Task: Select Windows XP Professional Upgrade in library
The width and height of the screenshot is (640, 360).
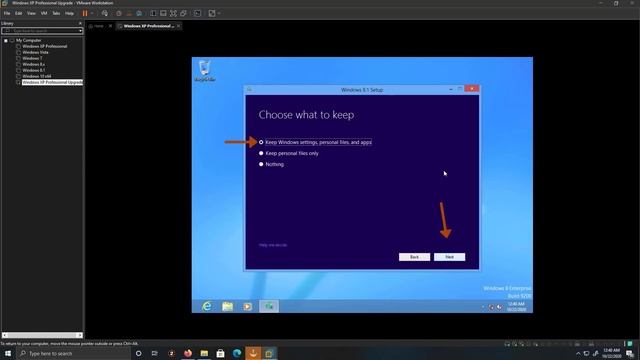Action: 52,82
